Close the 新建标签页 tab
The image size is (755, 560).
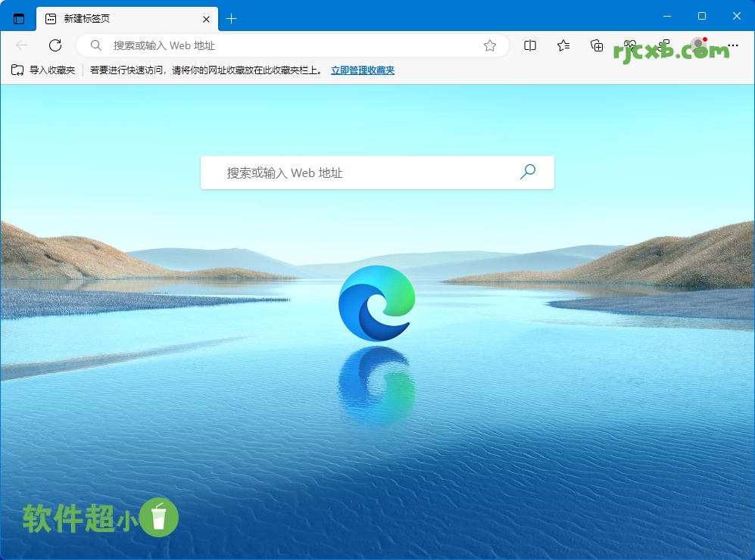206,18
